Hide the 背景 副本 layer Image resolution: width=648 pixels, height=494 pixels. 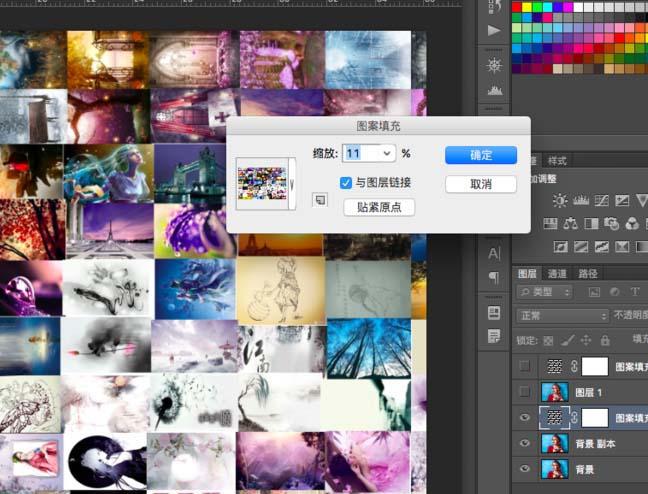point(524,443)
